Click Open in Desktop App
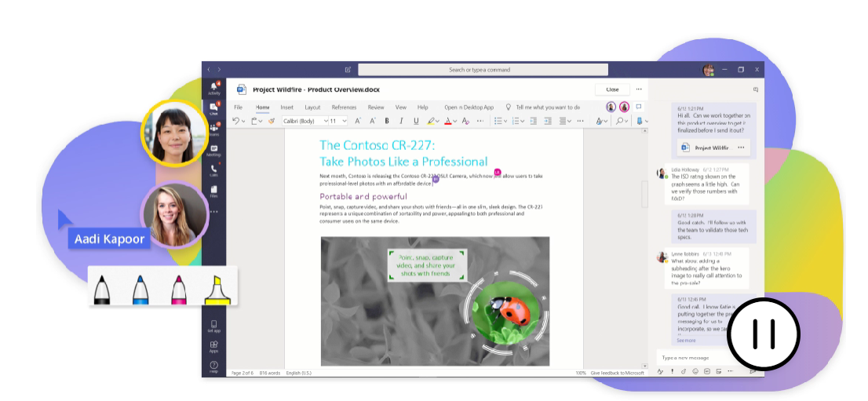 tap(469, 107)
